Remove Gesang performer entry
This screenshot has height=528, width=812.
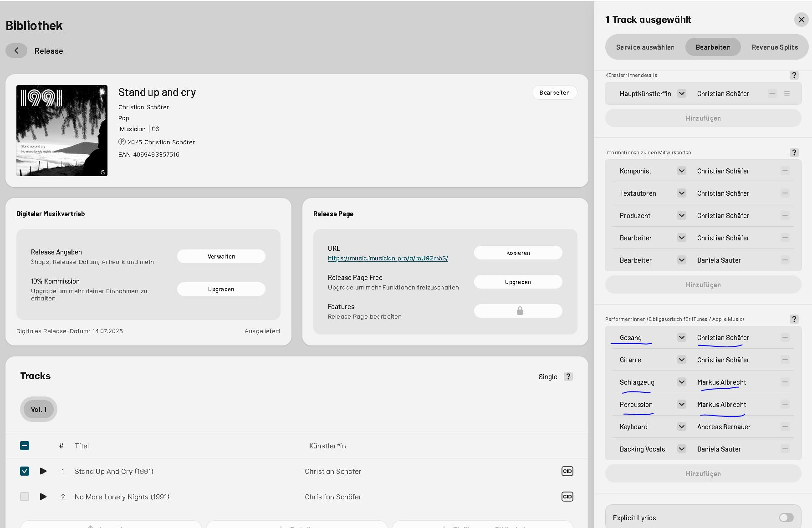tap(785, 338)
